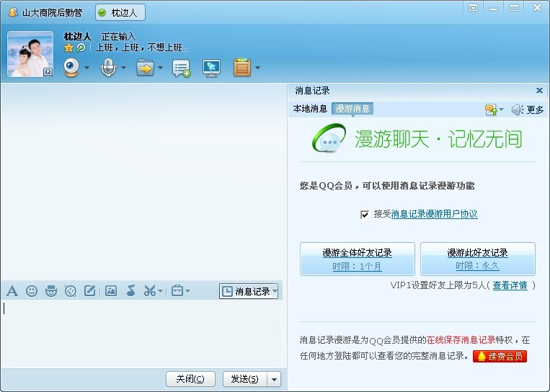Expand the voice call options arrow
550x392 pixels.
point(123,68)
